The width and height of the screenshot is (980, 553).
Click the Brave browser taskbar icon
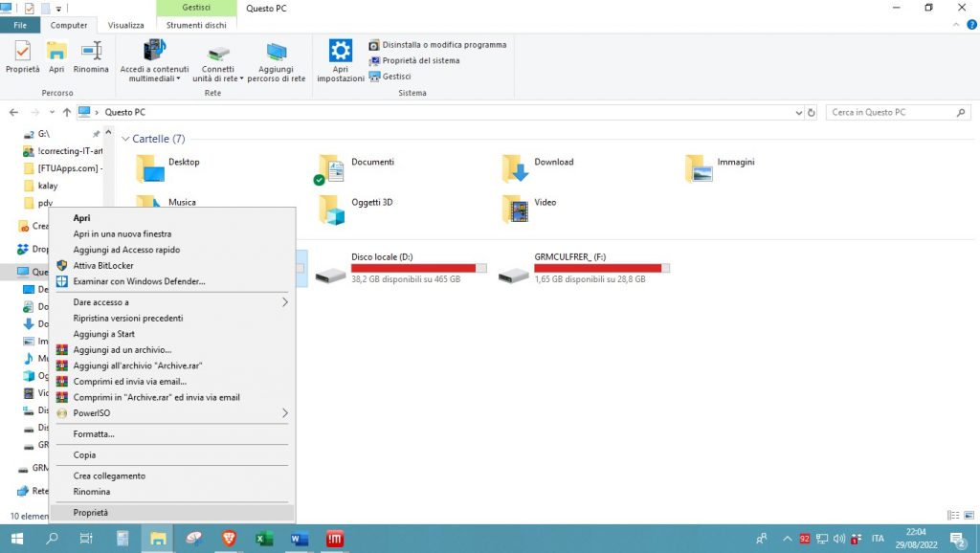click(x=229, y=539)
